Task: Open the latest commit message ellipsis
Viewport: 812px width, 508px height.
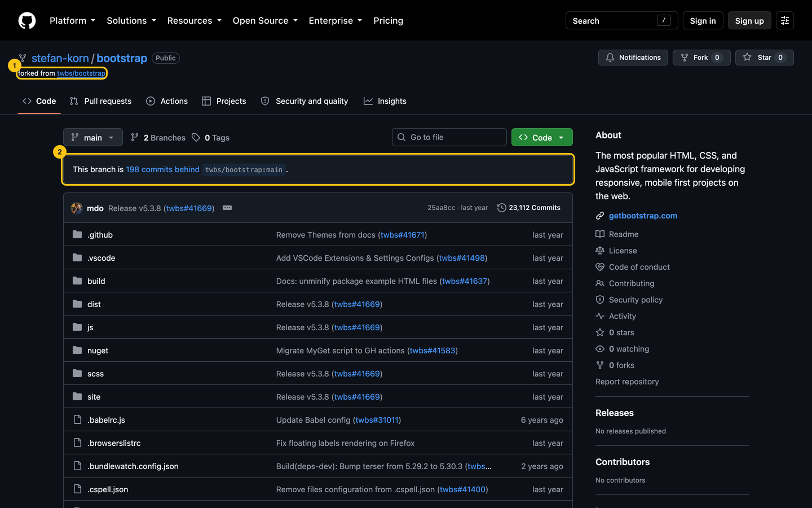Action: (x=227, y=208)
